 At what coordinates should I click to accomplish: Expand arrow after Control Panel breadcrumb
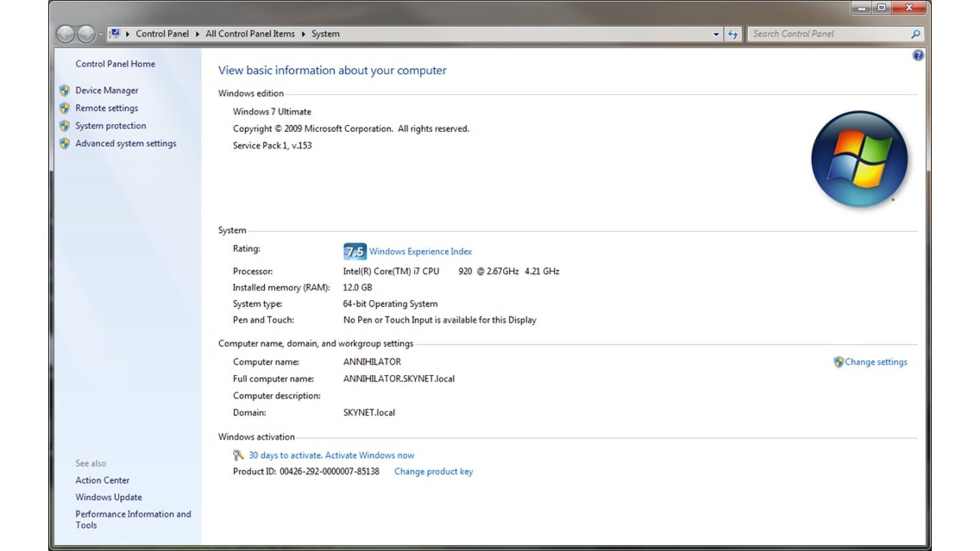tap(197, 33)
